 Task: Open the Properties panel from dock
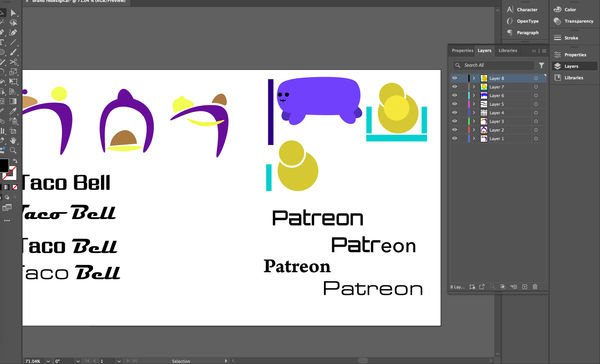(571, 55)
